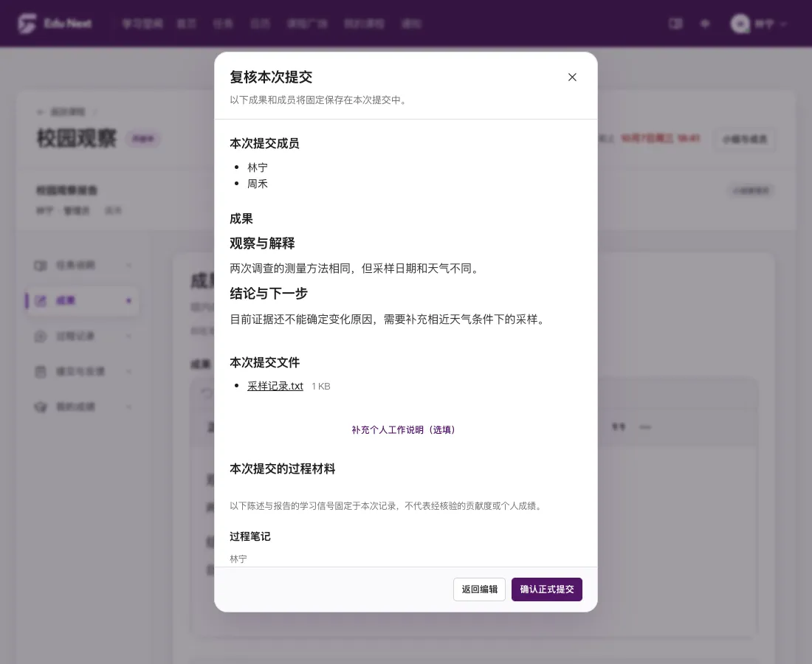This screenshot has width=812, height=664.
Task: Click the Edu Next logo in the header
Action: pyautogui.click(x=55, y=24)
